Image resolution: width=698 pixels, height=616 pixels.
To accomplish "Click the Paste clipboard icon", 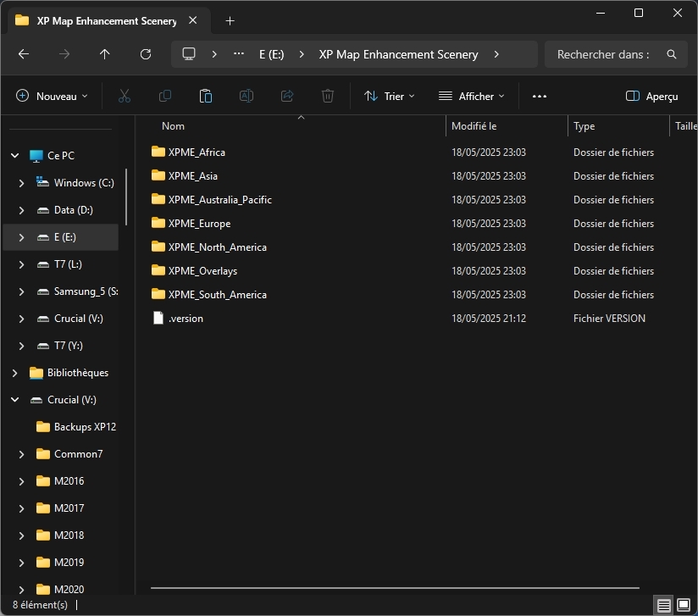I will 206,97.
